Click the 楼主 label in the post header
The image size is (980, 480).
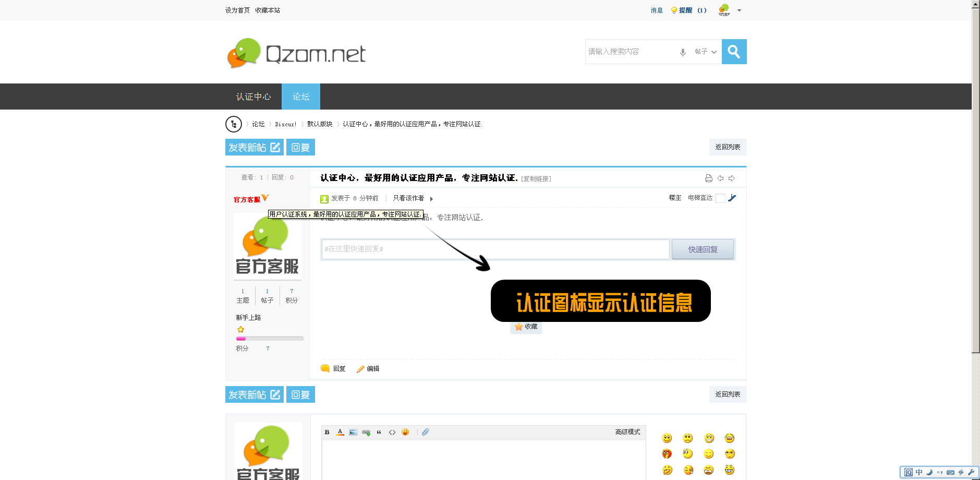pos(675,198)
